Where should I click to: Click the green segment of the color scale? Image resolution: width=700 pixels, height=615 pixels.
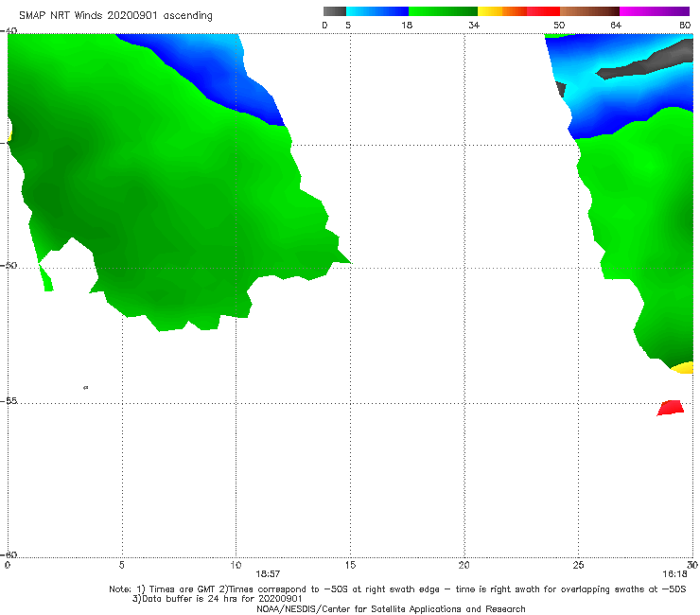443,11
